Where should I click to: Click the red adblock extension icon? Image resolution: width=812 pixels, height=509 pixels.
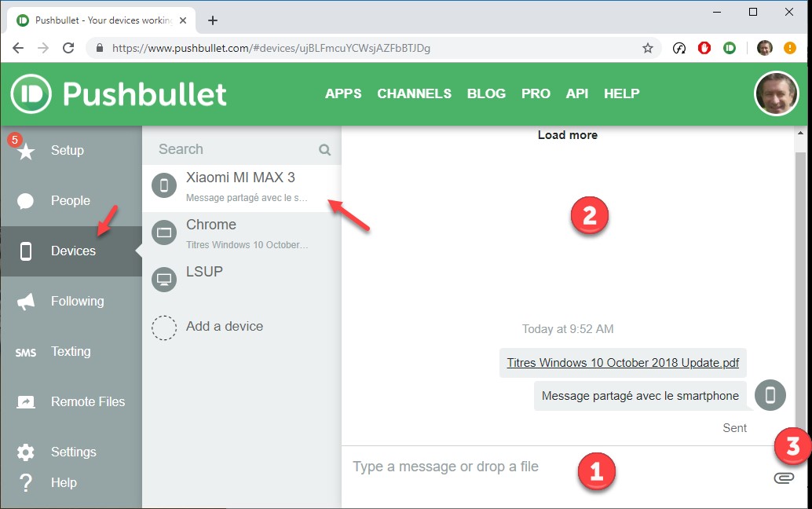704,48
